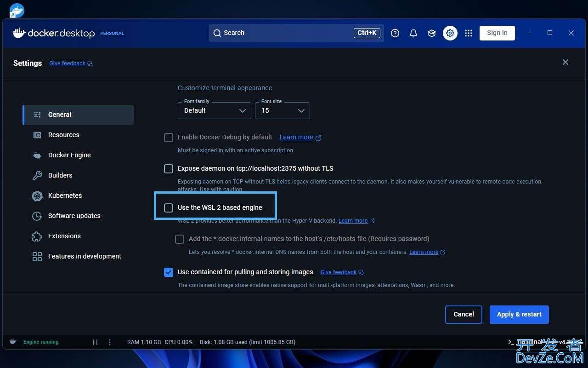Image resolution: width=588 pixels, height=368 pixels.
Task: Close the Settings panel with the X
Action: point(565,62)
